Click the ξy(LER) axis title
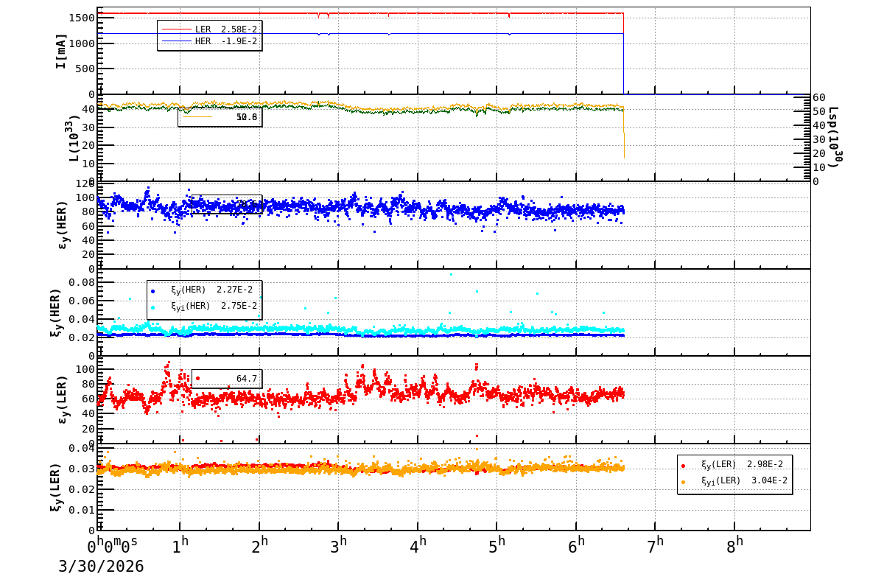This screenshot has width=884, height=588. pos(56,487)
